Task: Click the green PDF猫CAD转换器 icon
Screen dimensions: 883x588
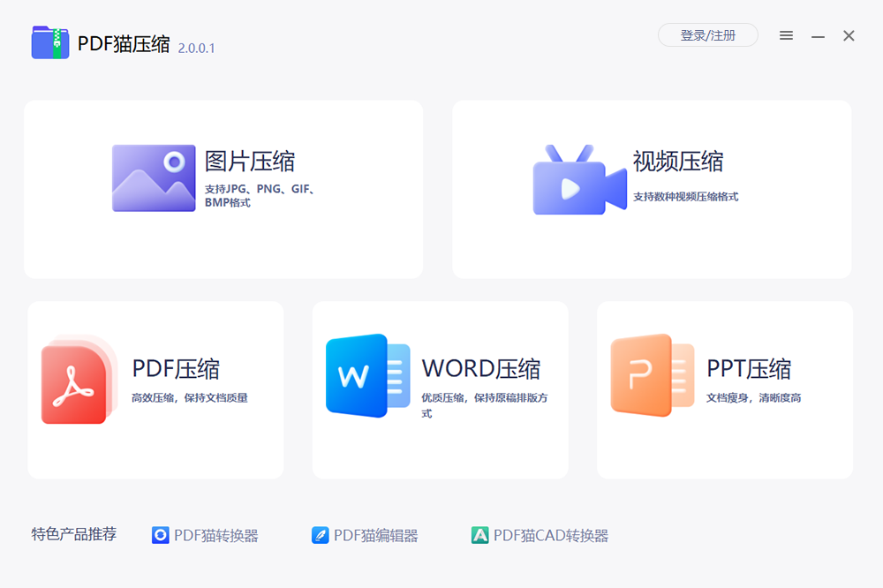Action: [x=479, y=535]
